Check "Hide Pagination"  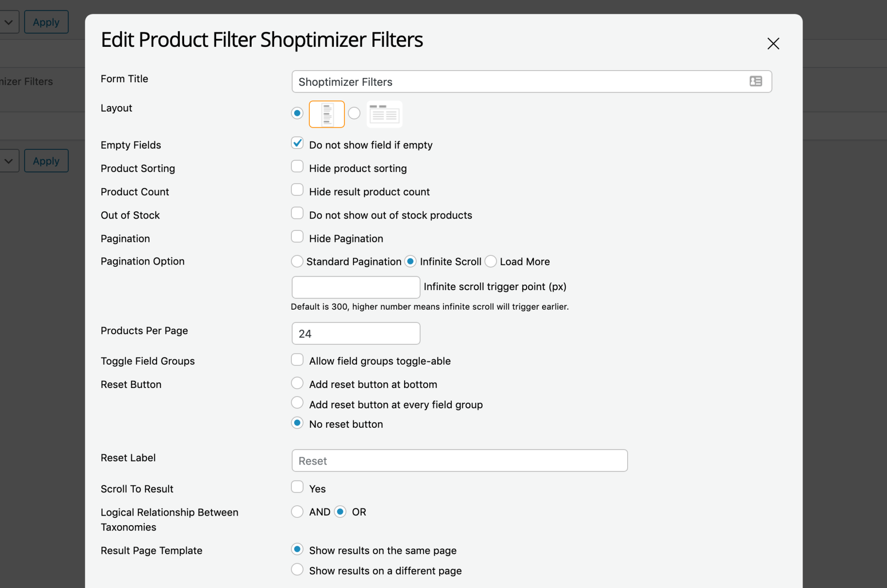[297, 236]
